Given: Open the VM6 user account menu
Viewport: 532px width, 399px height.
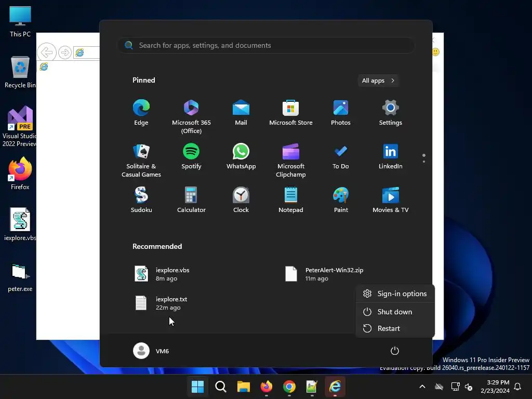Looking at the screenshot, I should click(x=151, y=351).
